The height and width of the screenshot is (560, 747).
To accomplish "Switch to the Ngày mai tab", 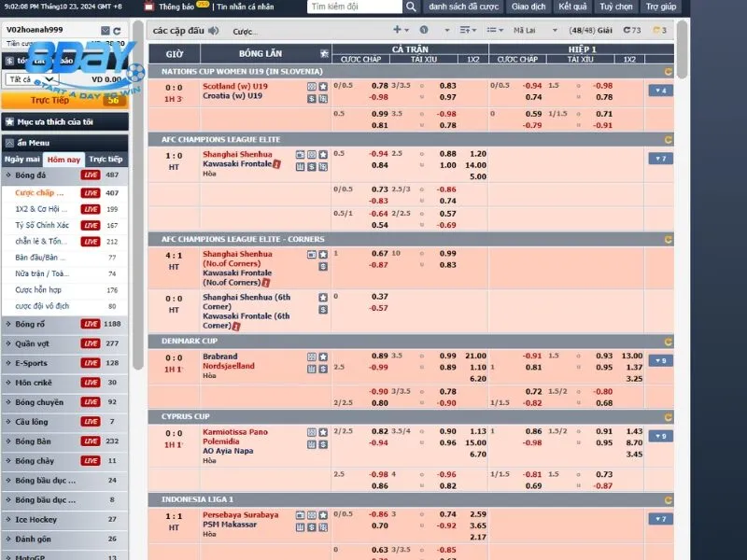I will tap(21, 160).
